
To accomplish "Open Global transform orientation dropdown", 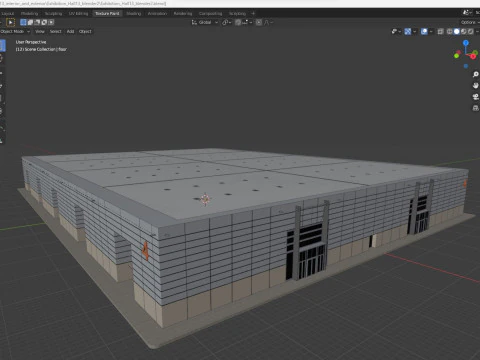I will (x=205, y=22).
